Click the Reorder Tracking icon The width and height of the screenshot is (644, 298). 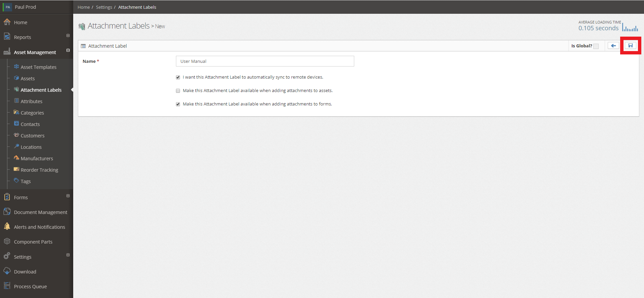pyautogui.click(x=16, y=169)
